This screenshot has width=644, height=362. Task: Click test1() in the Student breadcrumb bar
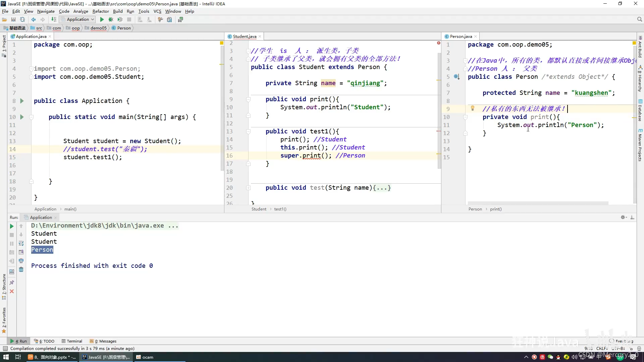(x=280, y=209)
